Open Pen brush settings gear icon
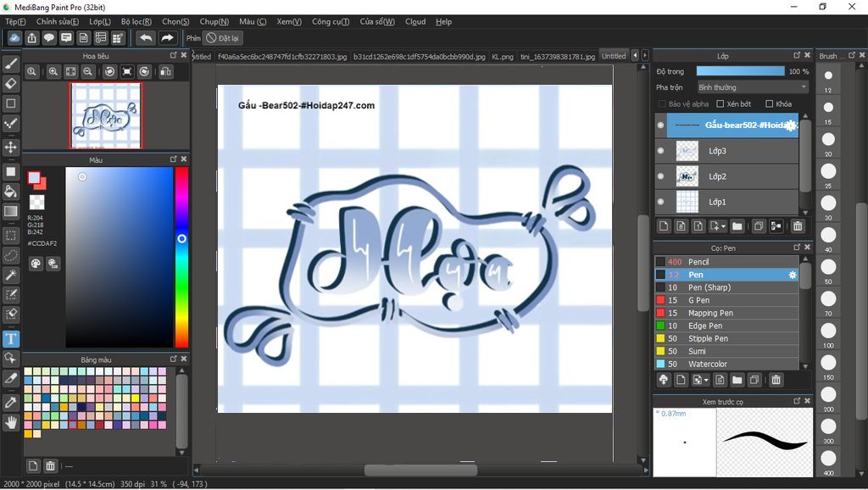Screen dimensions: 868x490 click(x=793, y=275)
